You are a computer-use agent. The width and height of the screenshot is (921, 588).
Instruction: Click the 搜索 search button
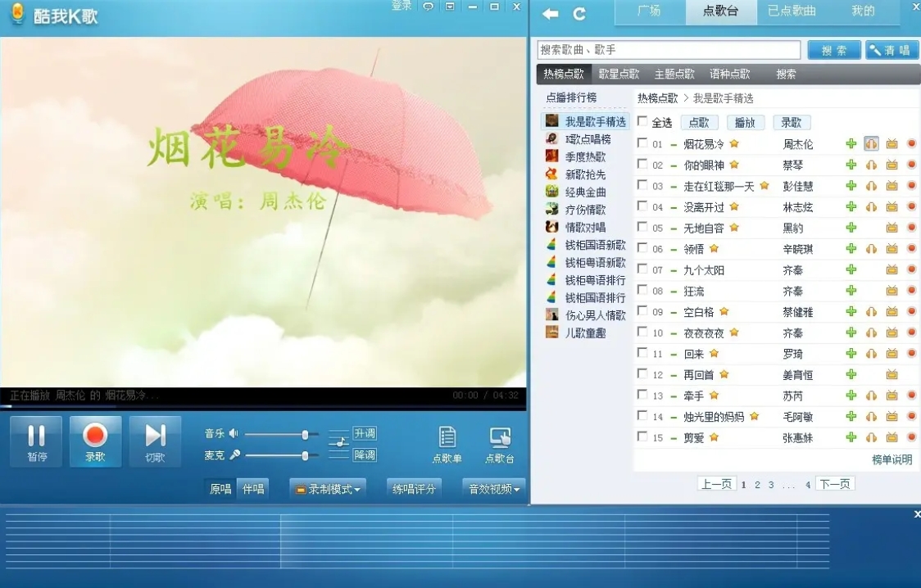[x=834, y=51]
